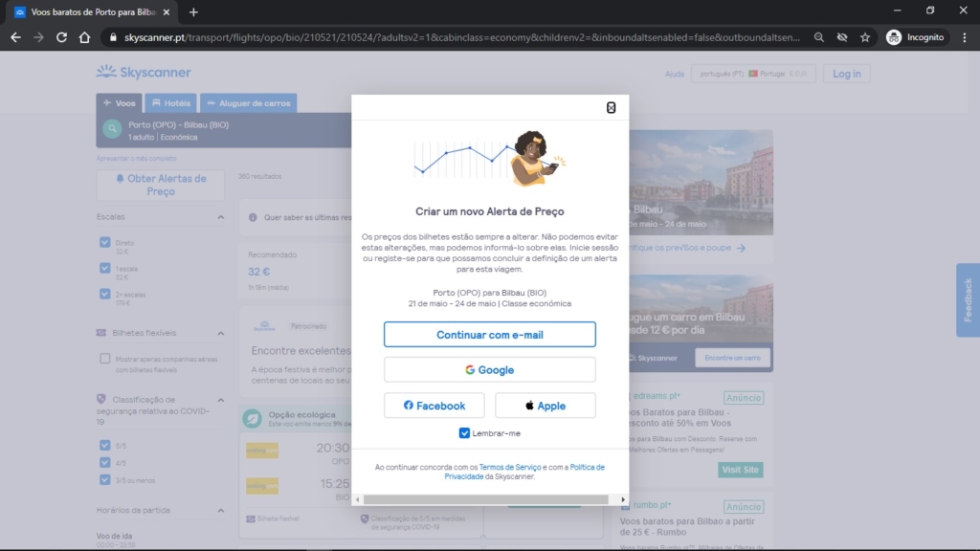
Task: Click the Skyscanner logo
Action: click(x=144, y=72)
